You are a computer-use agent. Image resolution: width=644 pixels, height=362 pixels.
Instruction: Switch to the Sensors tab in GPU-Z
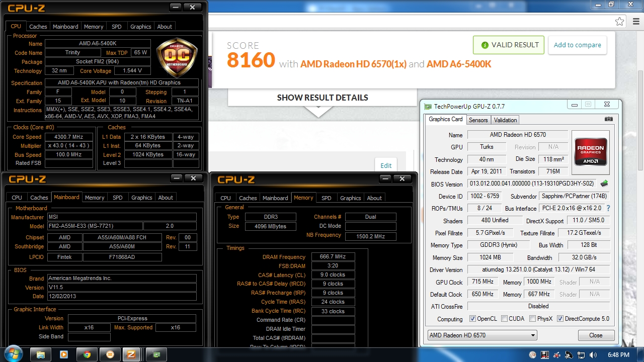(478, 120)
